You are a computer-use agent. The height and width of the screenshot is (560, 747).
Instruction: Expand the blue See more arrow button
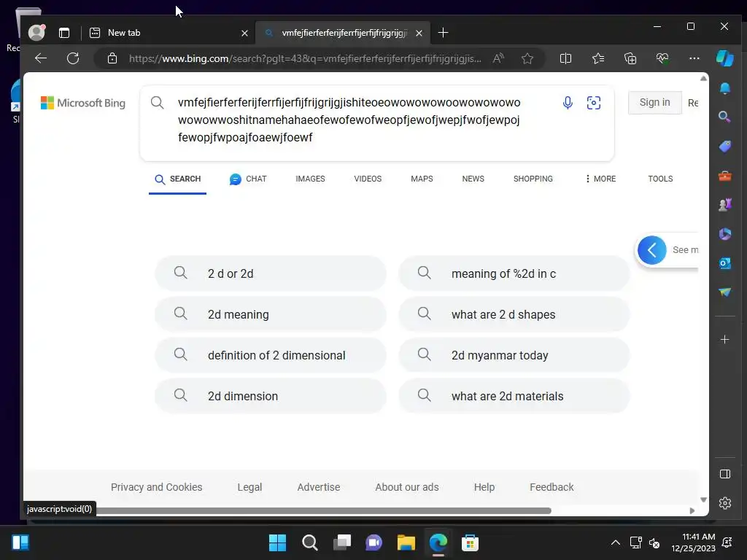point(651,250)
